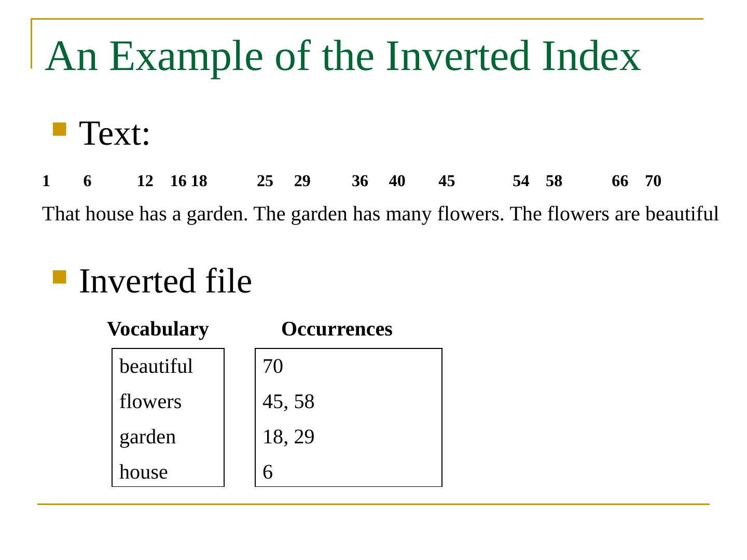
Task: Click position number 25 above the sentence
Action: pos(265,181)
